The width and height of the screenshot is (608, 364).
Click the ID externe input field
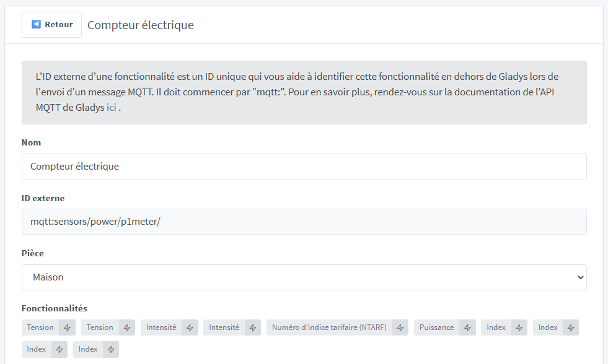(304, 222)
